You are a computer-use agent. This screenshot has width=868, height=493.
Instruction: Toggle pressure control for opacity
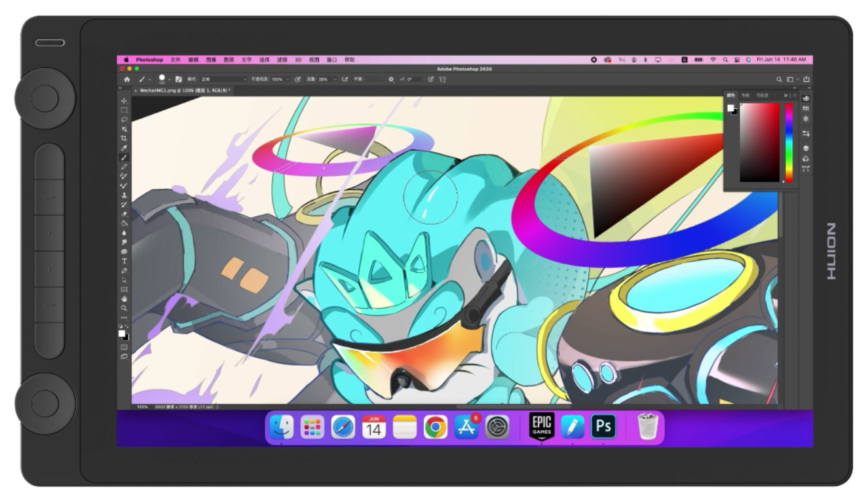coord(297,79)
